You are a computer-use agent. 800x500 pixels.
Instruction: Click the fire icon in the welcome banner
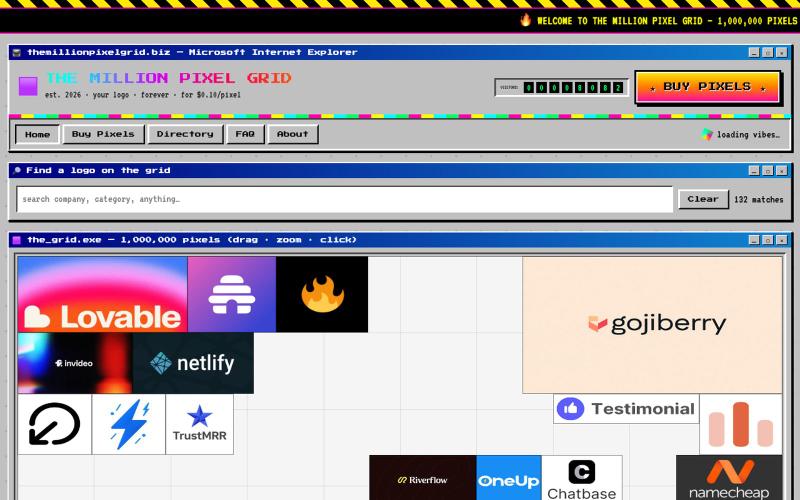(526, 20)
